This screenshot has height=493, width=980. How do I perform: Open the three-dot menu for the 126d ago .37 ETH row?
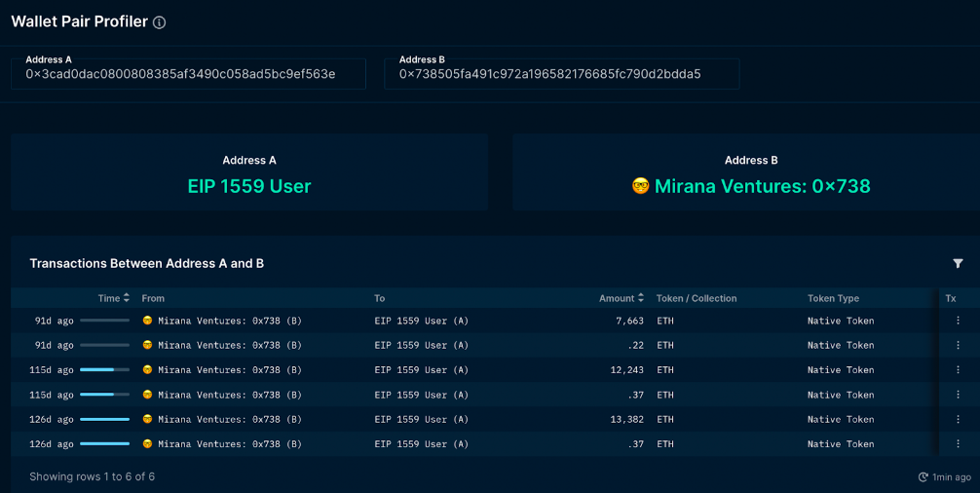958,444
